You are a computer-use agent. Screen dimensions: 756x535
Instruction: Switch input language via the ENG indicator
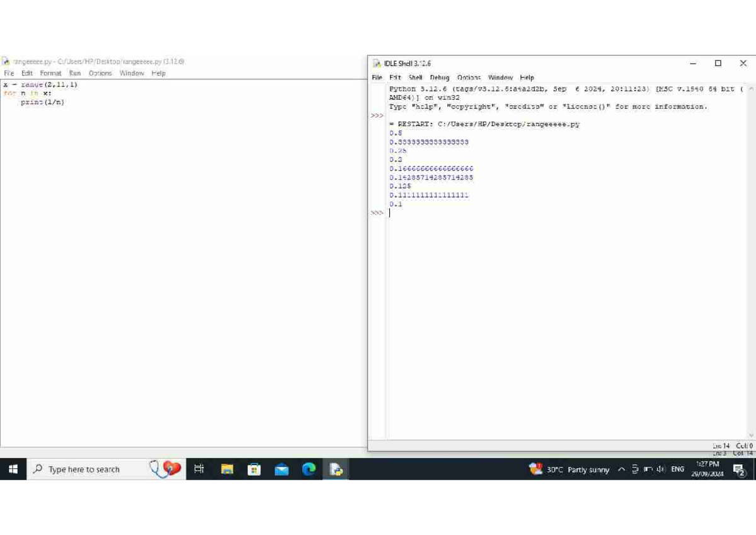677,469
